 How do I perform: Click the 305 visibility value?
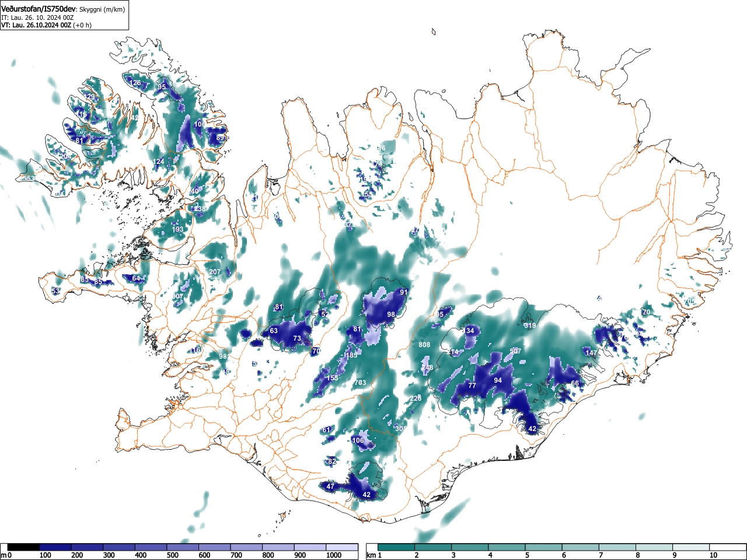coord(400,428)
